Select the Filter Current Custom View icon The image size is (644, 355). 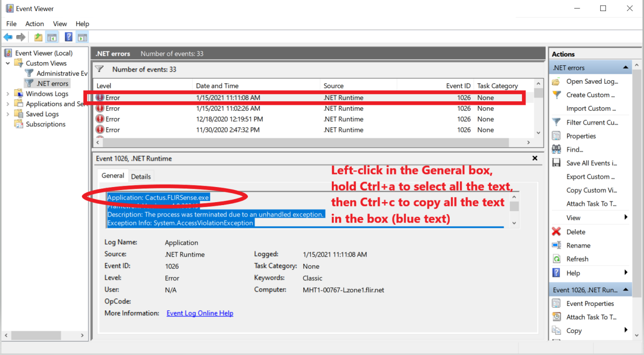point(557,122)
